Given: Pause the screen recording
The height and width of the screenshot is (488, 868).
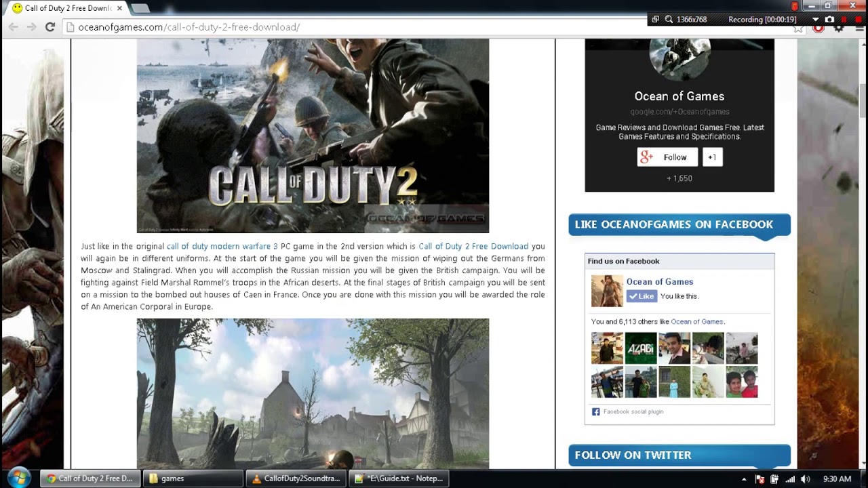Looking at the screenshot, I should 844,20.
